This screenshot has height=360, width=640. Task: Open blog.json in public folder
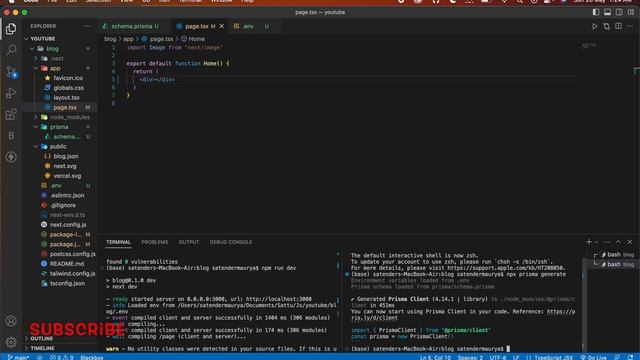pos(65,156)
